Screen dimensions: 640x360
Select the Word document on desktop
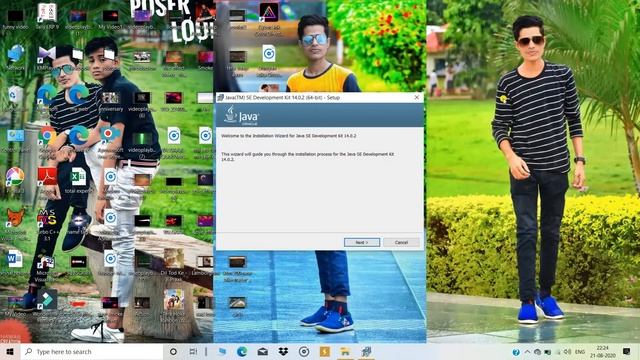tap(15, 262)
